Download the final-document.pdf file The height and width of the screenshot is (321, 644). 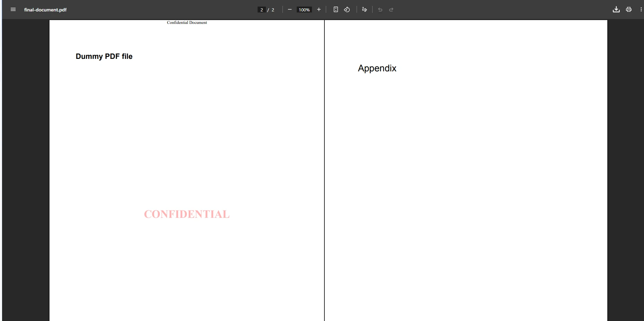point(616,9)
